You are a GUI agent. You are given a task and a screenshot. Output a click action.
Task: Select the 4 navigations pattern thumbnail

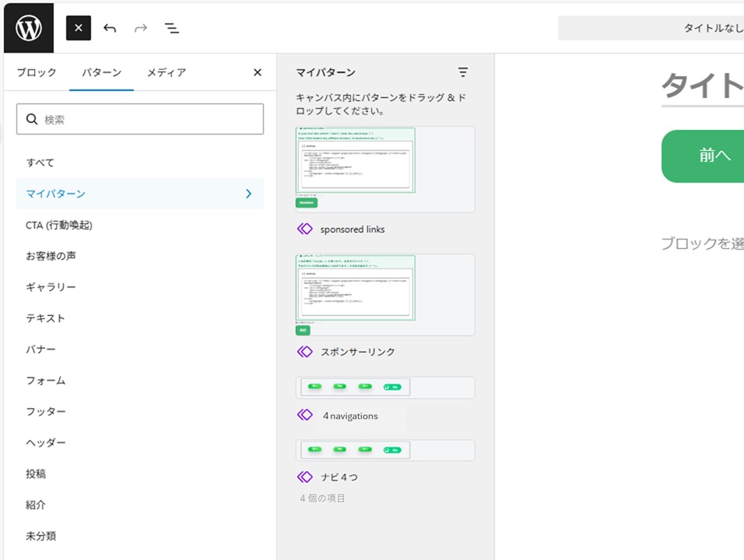tap(385, 387)
